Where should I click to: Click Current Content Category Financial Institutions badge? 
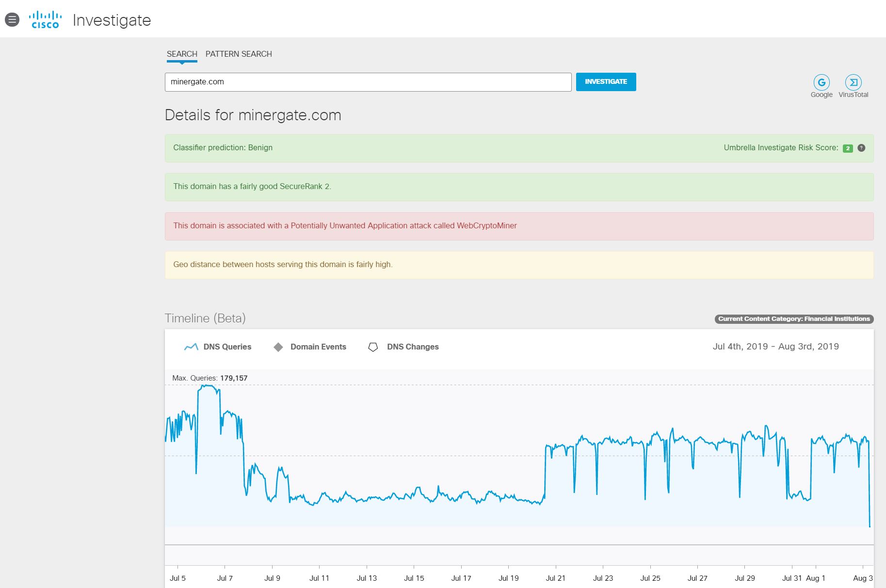794,319
